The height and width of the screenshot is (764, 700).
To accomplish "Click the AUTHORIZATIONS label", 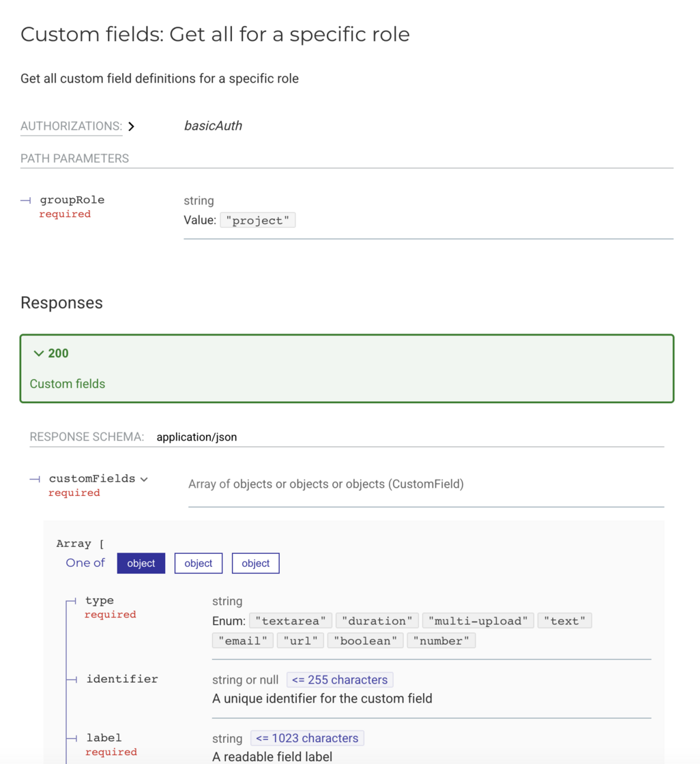I will 71,126.
